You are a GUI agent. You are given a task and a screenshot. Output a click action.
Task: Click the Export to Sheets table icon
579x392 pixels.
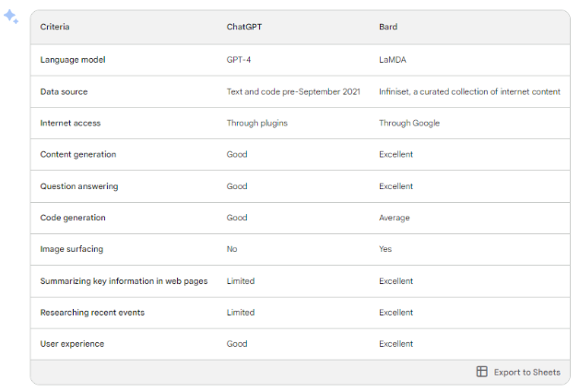[x=481, y=372]
